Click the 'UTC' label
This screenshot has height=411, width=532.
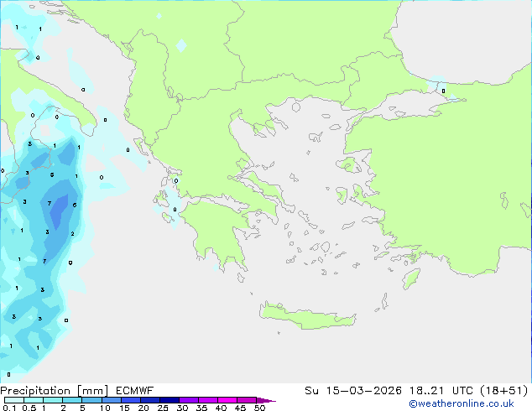click(x=462, y=391)
